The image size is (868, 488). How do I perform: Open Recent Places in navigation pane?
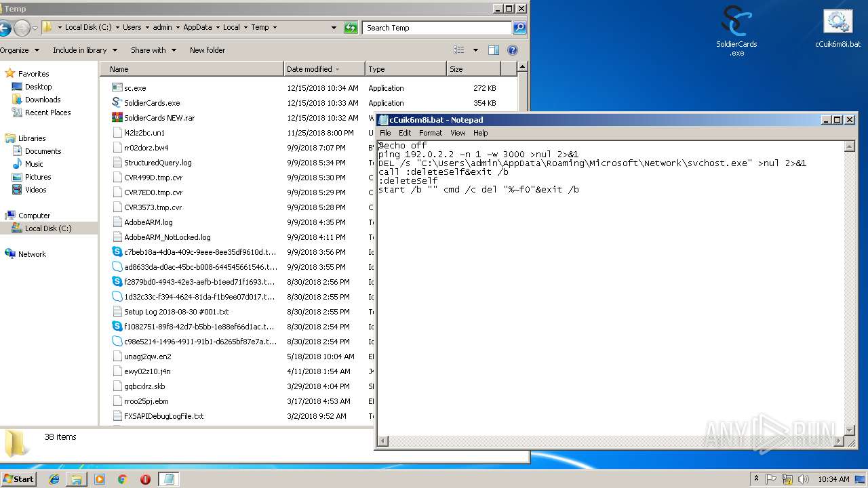(x=47, y=113)
